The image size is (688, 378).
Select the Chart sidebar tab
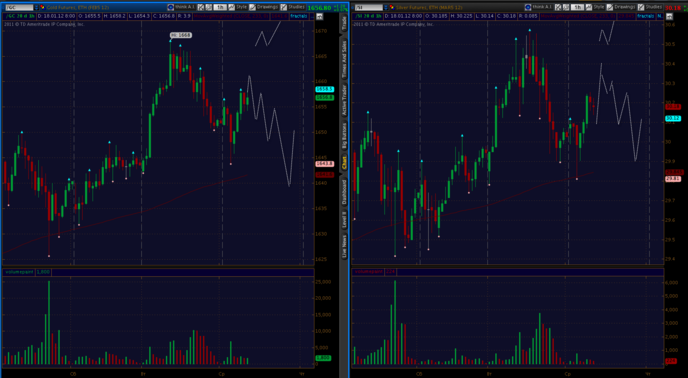(x=344, y=162)
